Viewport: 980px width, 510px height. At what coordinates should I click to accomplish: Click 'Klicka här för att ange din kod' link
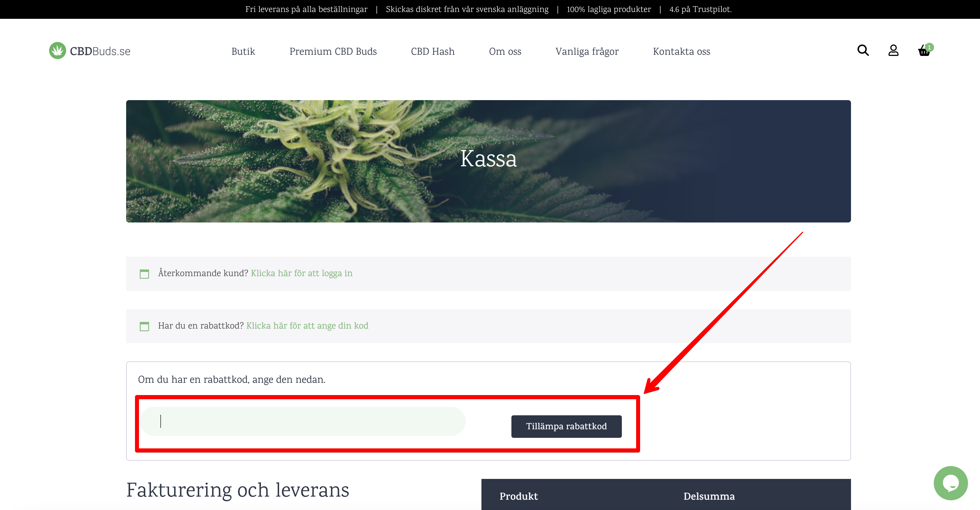(x=307, y=325)
